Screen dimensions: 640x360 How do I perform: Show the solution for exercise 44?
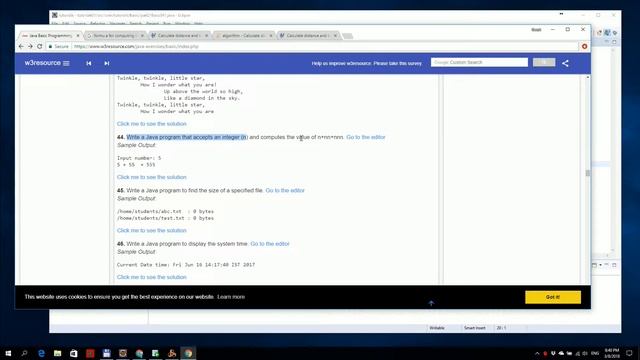pyautogui.click(x=152, y=177)
